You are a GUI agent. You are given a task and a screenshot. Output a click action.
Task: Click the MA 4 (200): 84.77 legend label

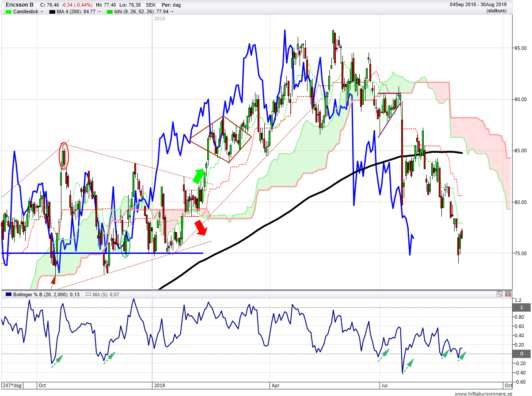tap(76, 11)
